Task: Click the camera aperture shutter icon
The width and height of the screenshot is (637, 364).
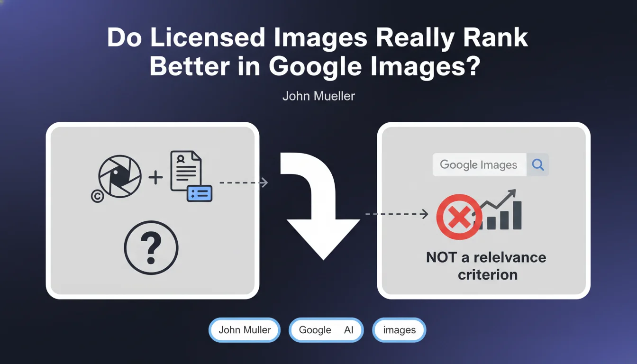Action: point(119,176)
